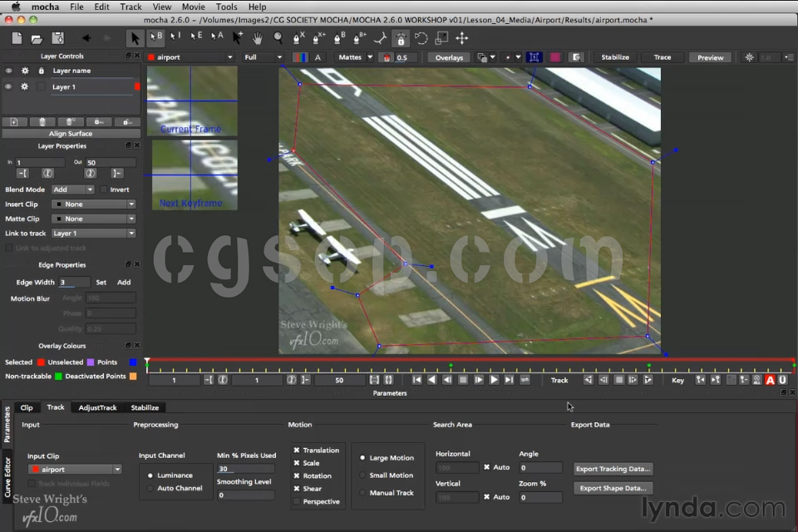Click the Open Project folder icon
The height and width of the screenshot is (532, 798).
click(37, 38)
